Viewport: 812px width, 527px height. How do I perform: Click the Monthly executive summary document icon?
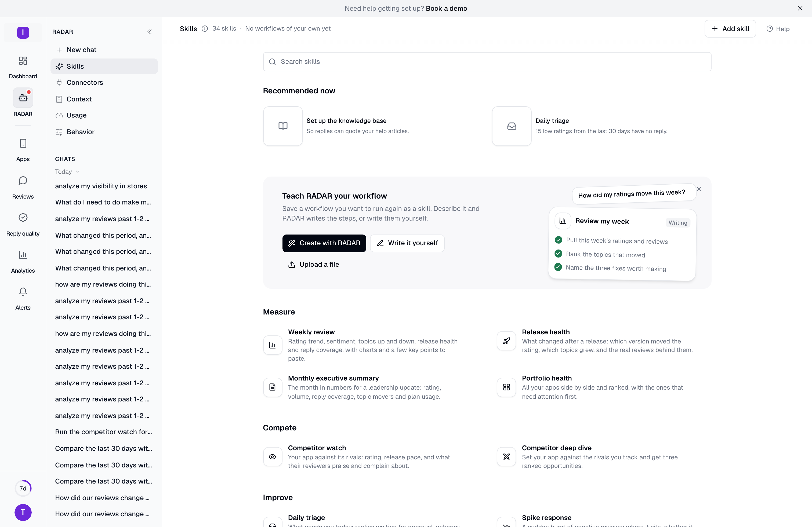(272, 387)
